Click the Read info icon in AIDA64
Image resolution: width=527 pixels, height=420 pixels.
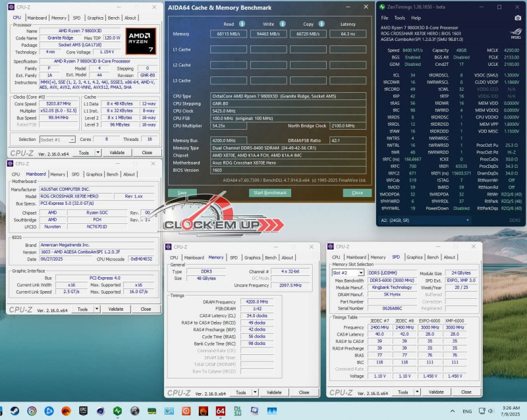242,24
